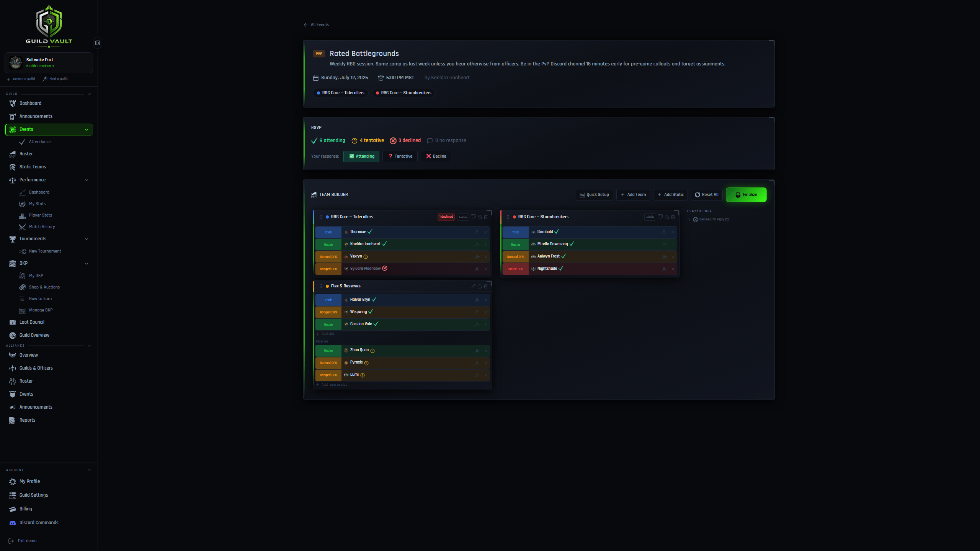Rename Flex & Reserves with pencil icon
Viewport: 980px width, 551px height.
pyautogui.click(x=474, y=286)
